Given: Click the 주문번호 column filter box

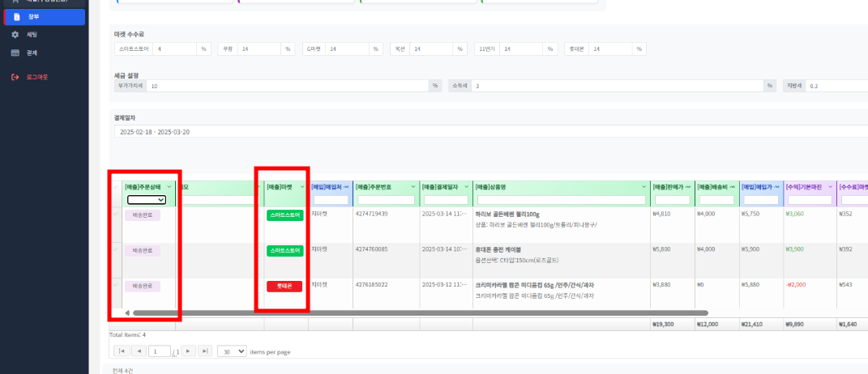Looking at the screenshot, I should pos(387,200).
